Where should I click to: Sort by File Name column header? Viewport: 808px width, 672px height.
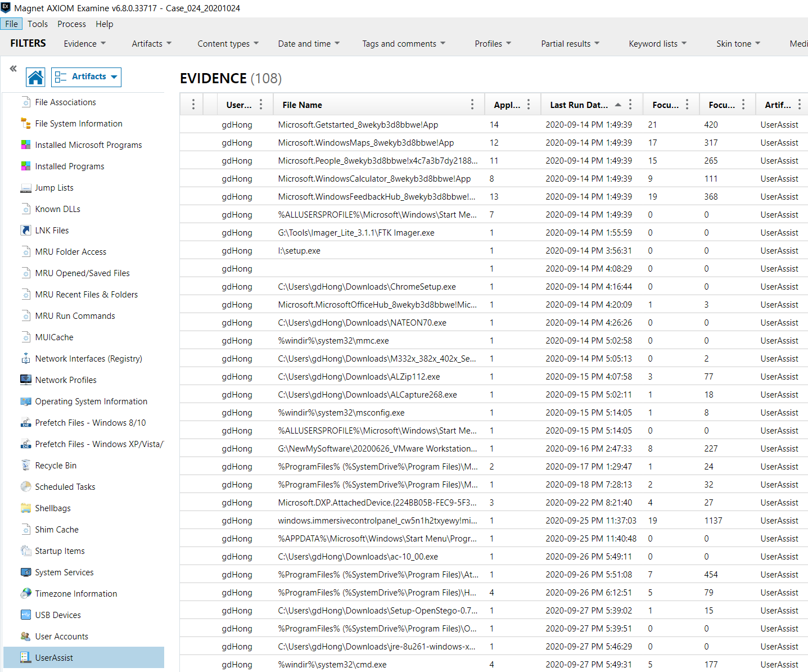[x=303, y=105]
